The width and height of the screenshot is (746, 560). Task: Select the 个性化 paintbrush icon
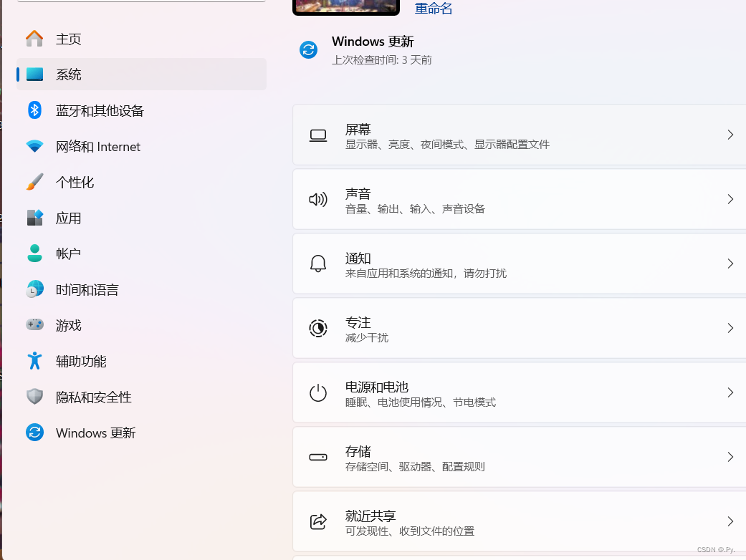point(34,182)
